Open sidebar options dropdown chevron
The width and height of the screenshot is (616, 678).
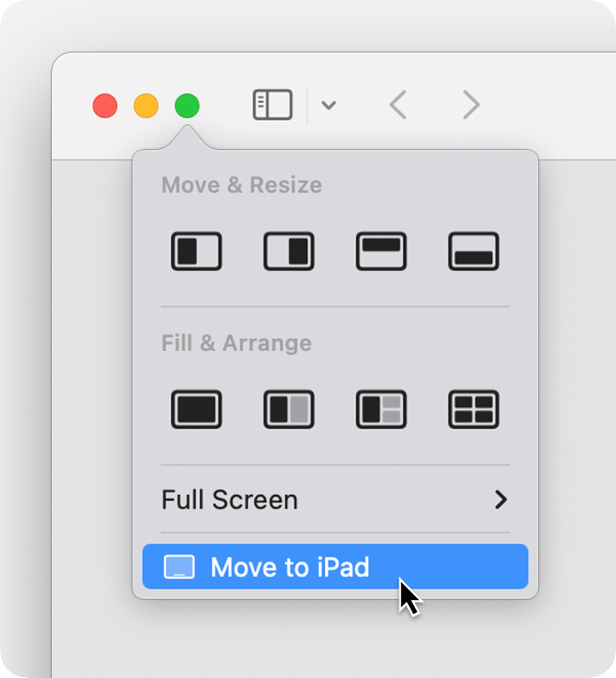[329, 105]
